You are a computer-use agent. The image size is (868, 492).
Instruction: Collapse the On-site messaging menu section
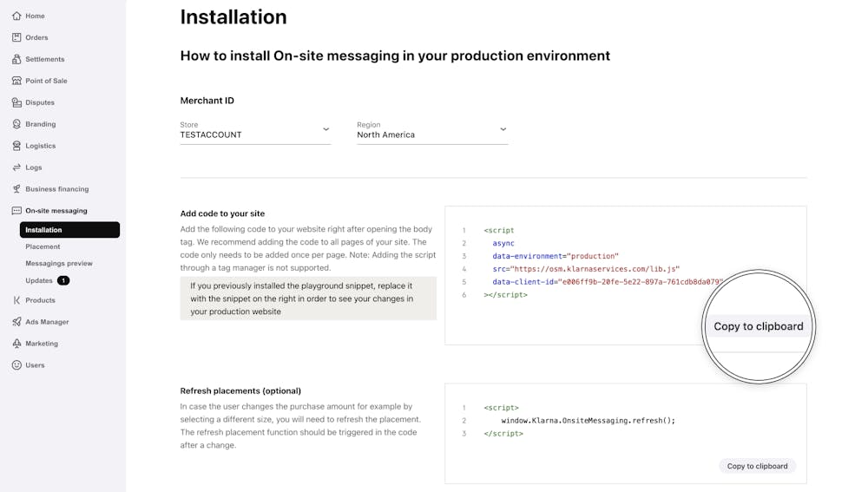point(56,211)
